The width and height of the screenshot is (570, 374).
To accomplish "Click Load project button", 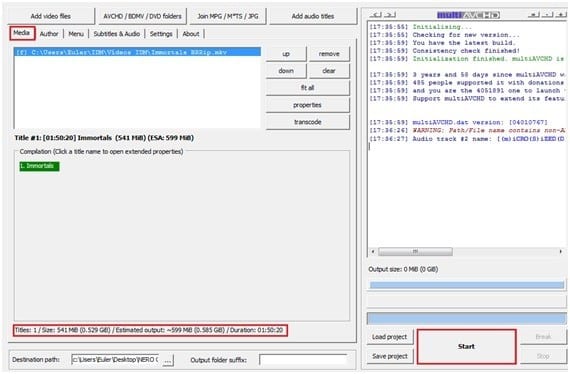I will click(x=390, y=337).
